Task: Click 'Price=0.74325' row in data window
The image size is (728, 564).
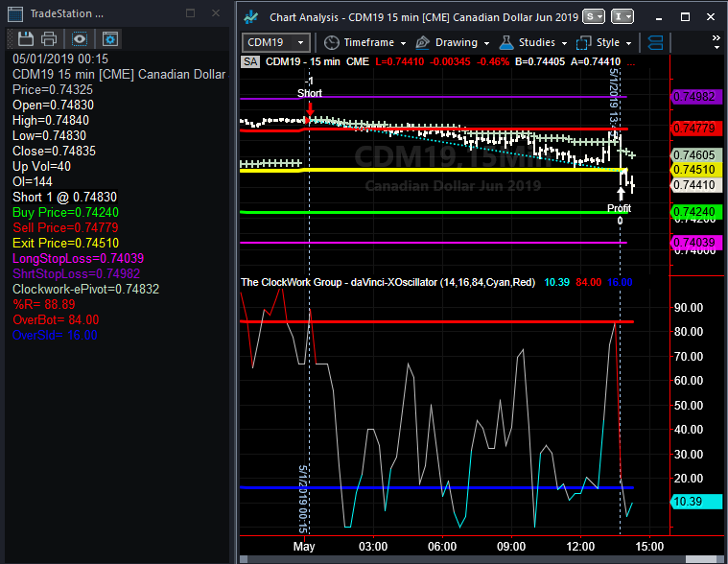Action: (53, 89)
